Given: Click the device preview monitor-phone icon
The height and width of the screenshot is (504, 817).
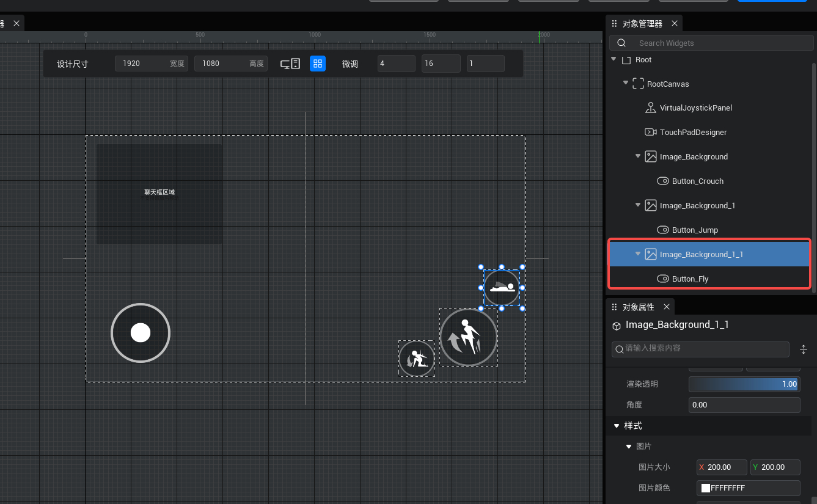Looking at the screenshot, I should coord(290,64).
